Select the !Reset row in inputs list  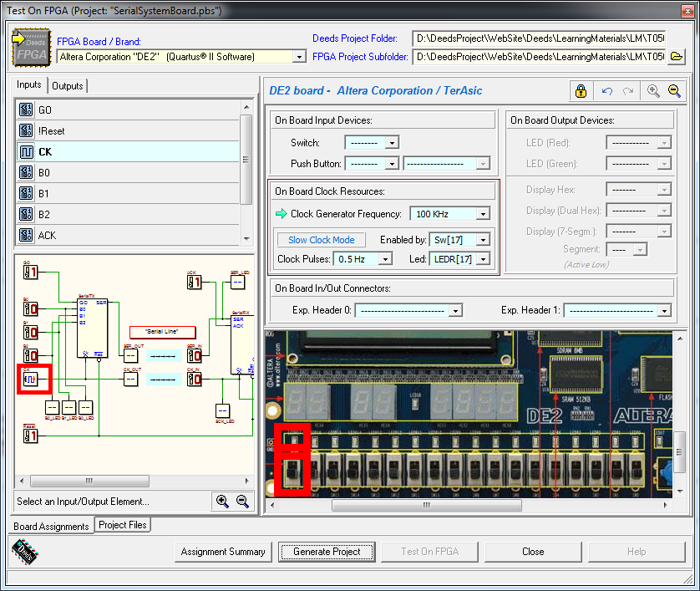[x=128, y=130]
